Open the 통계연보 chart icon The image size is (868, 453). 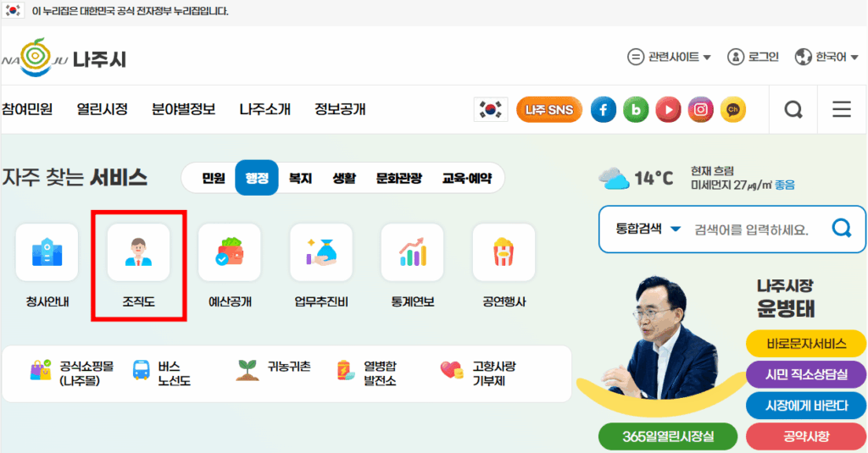[x=413, y=252]
